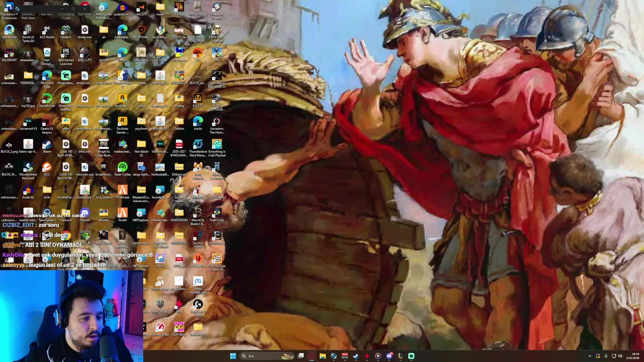Select the Streamlabs Desktop shortcut
Screen dimensions: 644x362
66,101
